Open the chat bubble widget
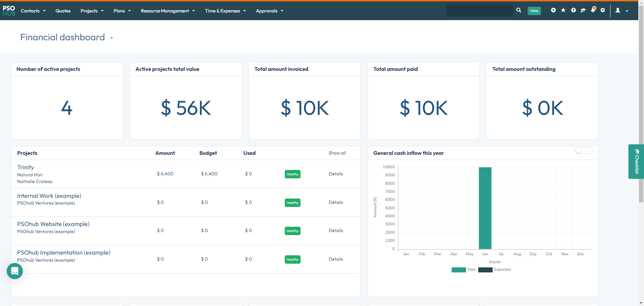 tap(15, 271)
